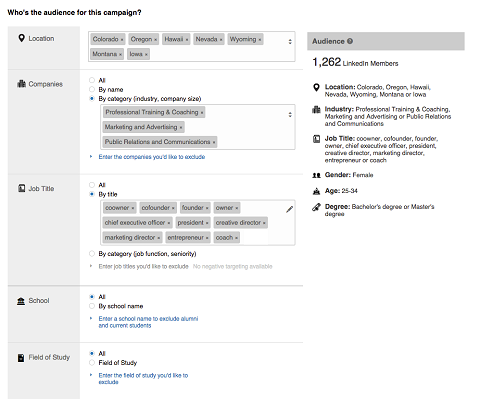Viewport: 480px width, 399px height.
Task: Select By title radio option
Action: point(92,194)
